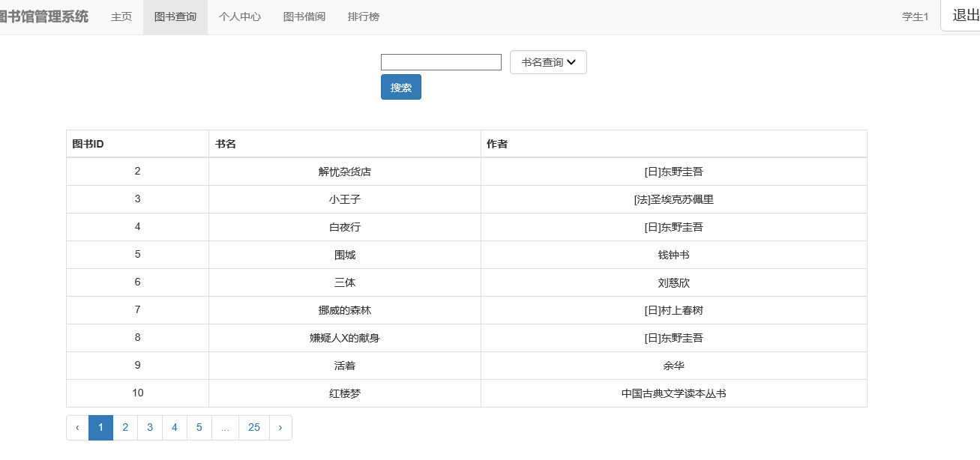Click book ID 2 cell
This screenshot has height=460, width=980.
tap(137, 172)
